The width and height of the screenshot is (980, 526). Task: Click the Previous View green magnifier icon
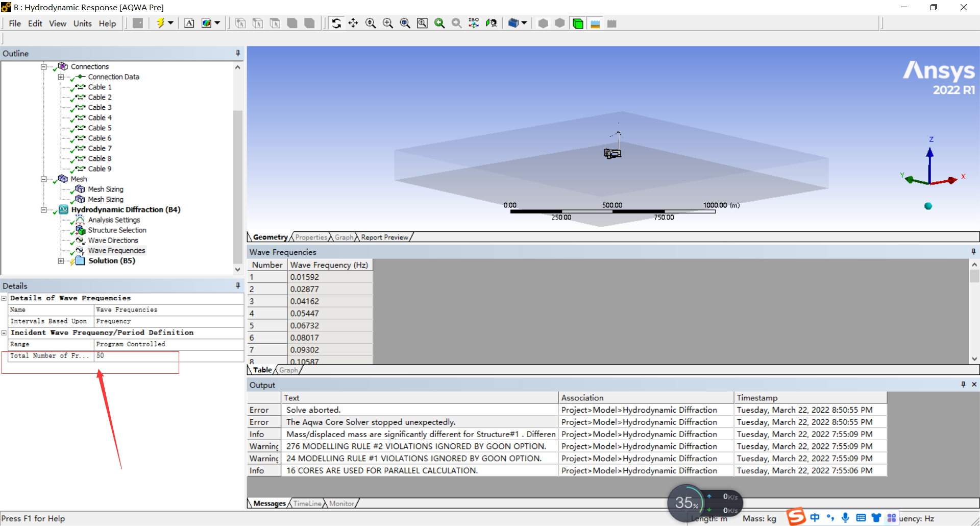pos(439,23)
